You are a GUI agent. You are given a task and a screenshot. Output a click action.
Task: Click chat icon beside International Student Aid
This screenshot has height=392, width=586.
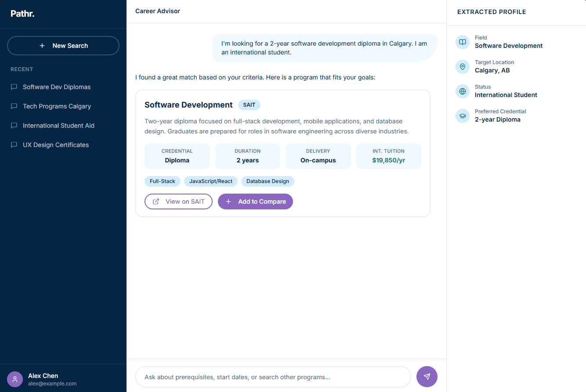14,126
